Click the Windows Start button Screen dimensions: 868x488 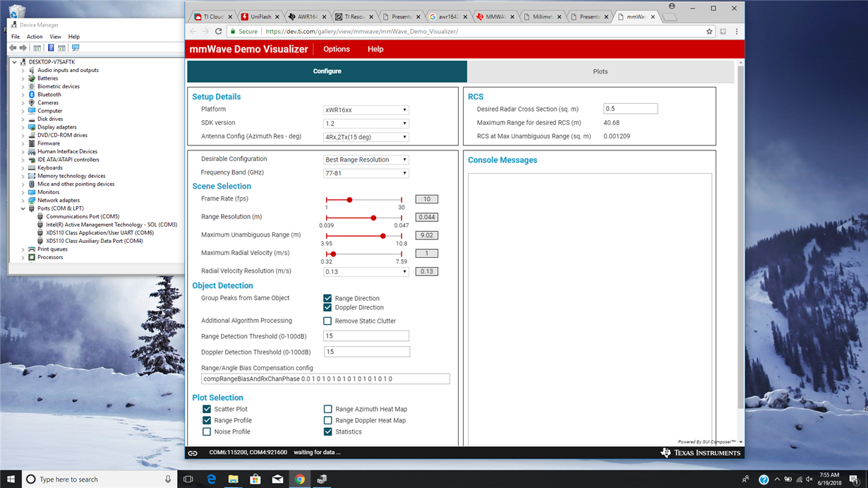(x=11, y=479)
